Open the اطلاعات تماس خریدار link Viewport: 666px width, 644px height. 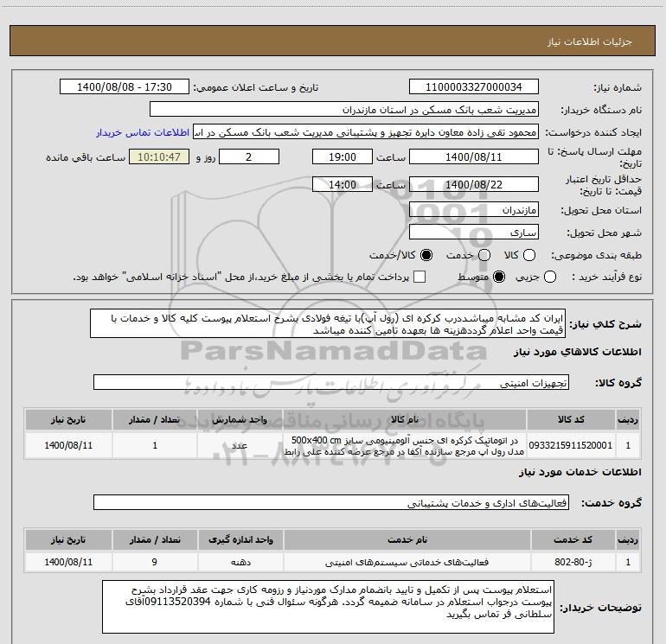[x=143, y=132]
